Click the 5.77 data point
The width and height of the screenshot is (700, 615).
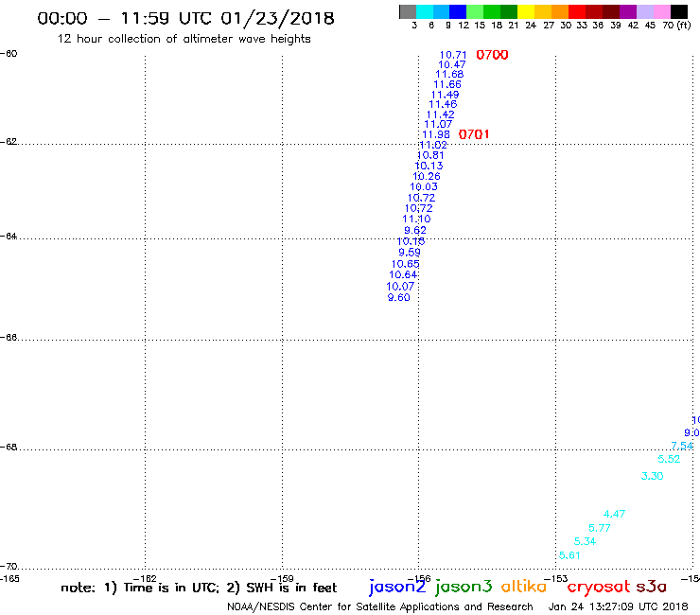coord(599,528)
